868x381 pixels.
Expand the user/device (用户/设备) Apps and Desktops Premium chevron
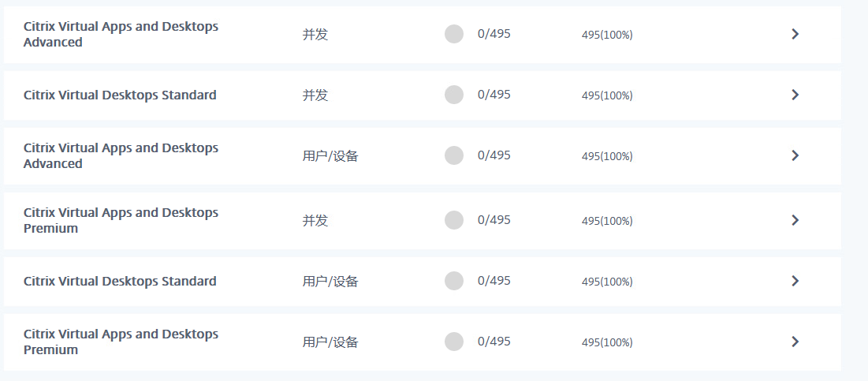click(x=795, y=342)
